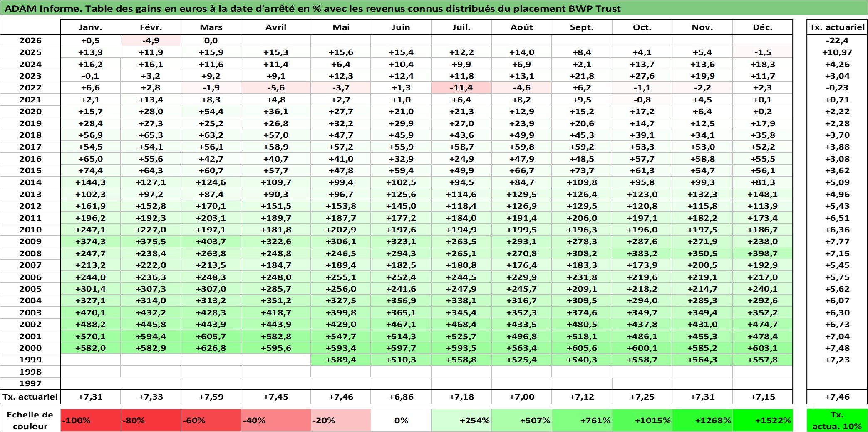Select the 'Janv.' column header
This screenshot has height=432, width=868.
[x=91, y=27]
